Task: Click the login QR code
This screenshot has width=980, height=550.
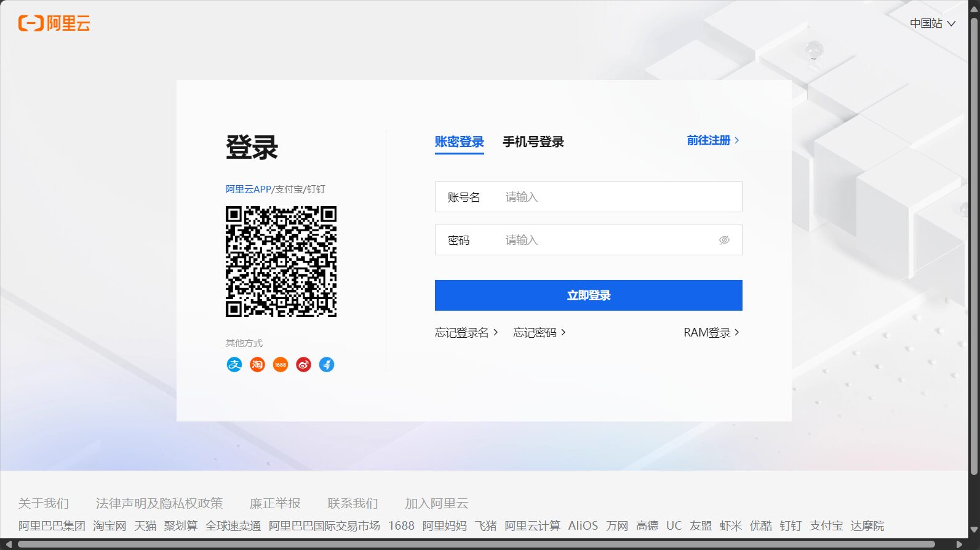Action: pos(281,261)
